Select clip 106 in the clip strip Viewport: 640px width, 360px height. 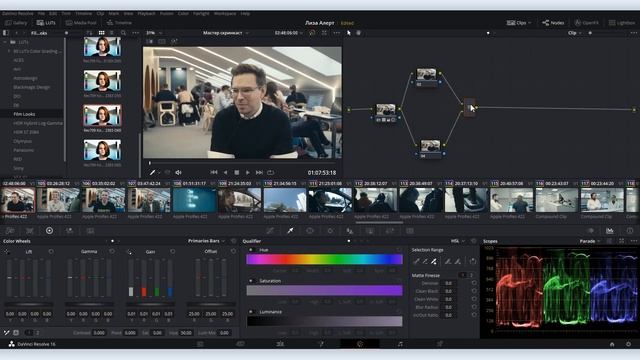[104, 200]
